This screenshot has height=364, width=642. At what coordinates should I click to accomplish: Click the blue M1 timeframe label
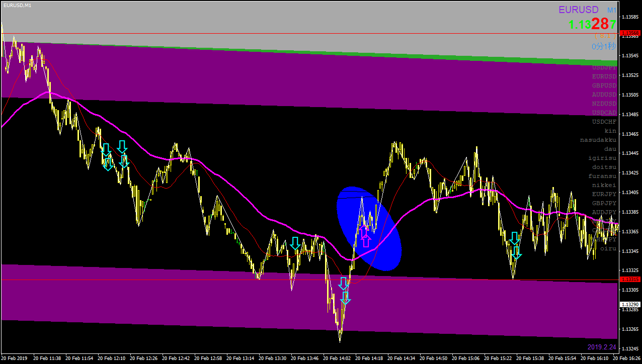coord(611,11)
